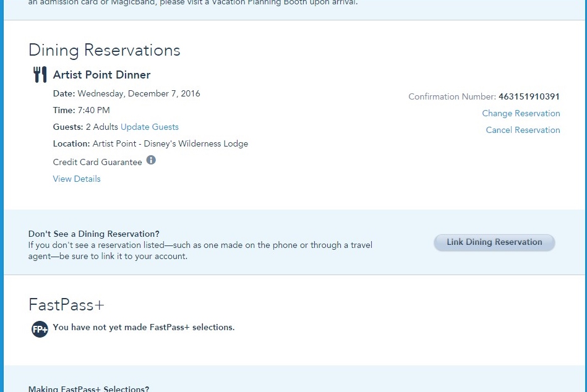Click the Credit Card Guarantee label
587x392 pixels.
tap(97, 162)
